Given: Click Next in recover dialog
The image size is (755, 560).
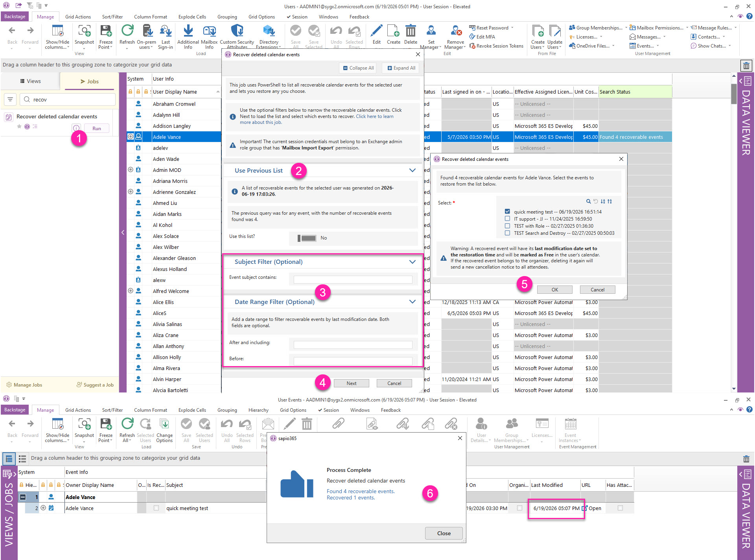Looking at the screenshot, I should [x=351, y=383].
